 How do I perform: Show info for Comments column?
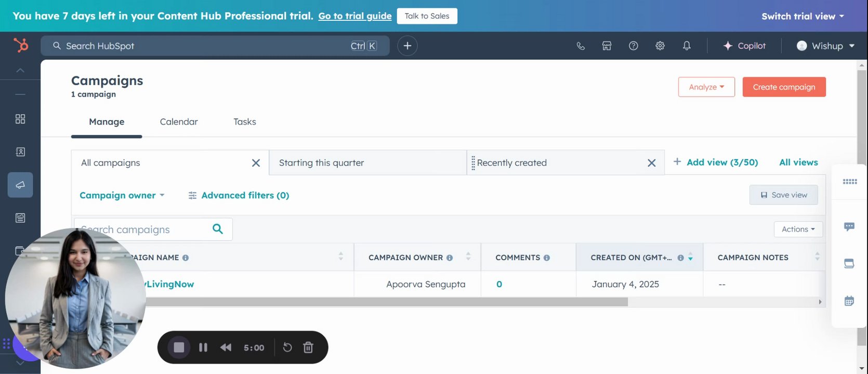coord(547,258)
